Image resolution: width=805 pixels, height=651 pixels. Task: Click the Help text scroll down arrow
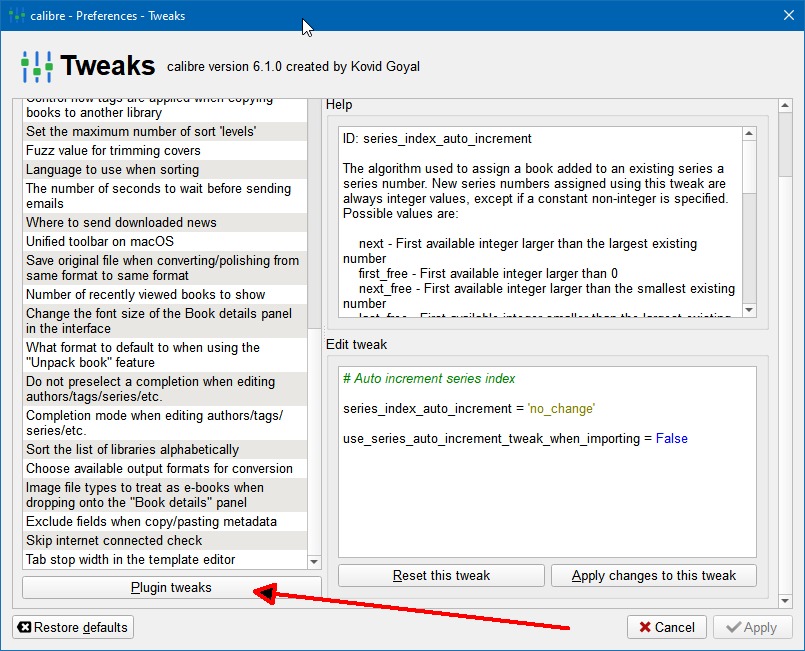(749, 310)
